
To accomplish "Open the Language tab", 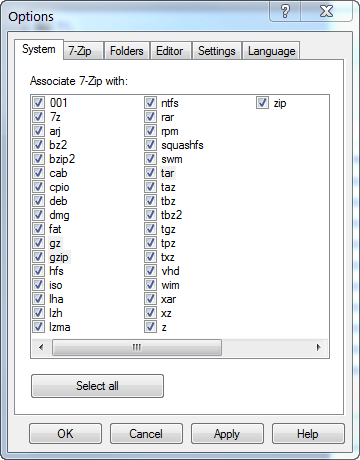I will point(271,51).
